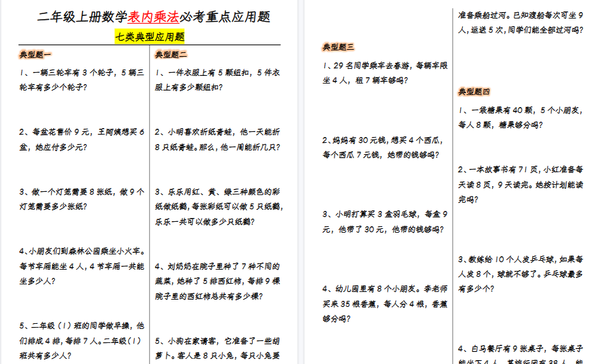
Task: Click the heading 典型题三
Action: pos(338,47)
